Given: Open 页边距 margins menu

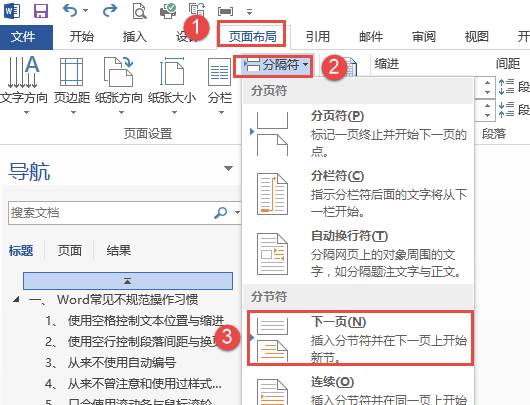Looking at the screenshot, I should pos(72,85).
